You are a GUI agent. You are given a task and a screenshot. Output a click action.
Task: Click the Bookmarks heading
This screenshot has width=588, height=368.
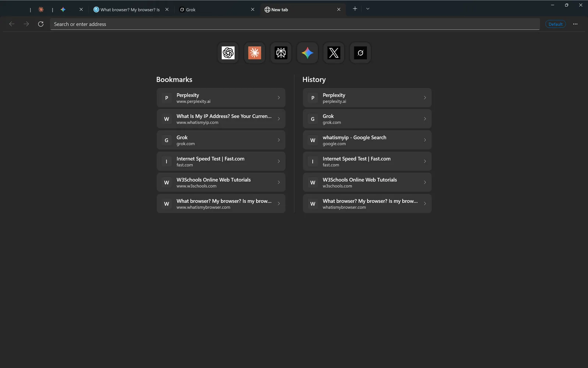174,79
